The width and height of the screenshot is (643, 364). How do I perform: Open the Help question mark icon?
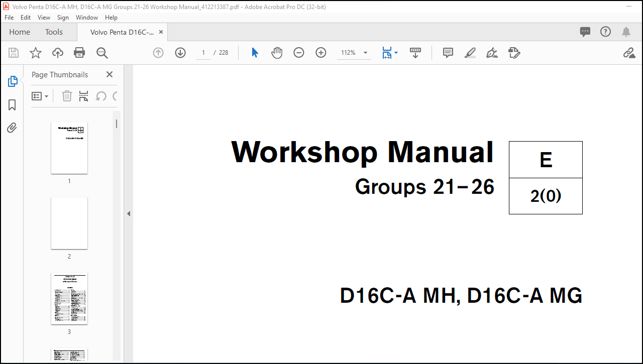click(x=606, y=32)
